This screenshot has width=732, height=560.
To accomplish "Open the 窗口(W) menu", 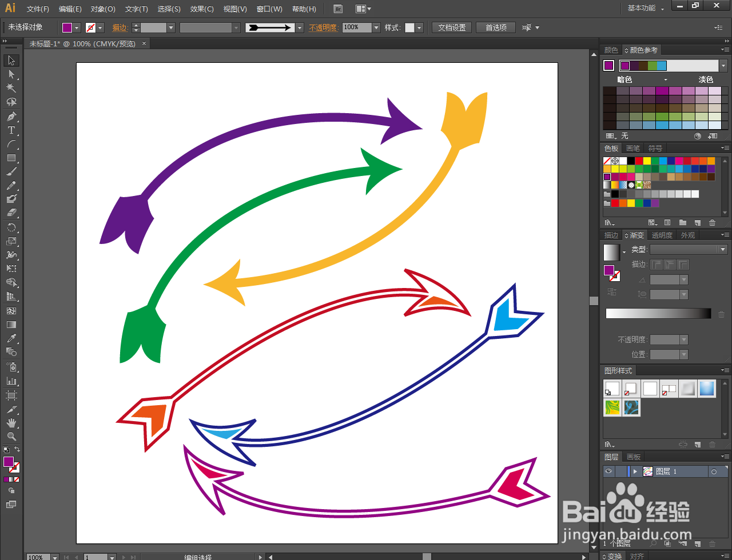I will 269,9.
